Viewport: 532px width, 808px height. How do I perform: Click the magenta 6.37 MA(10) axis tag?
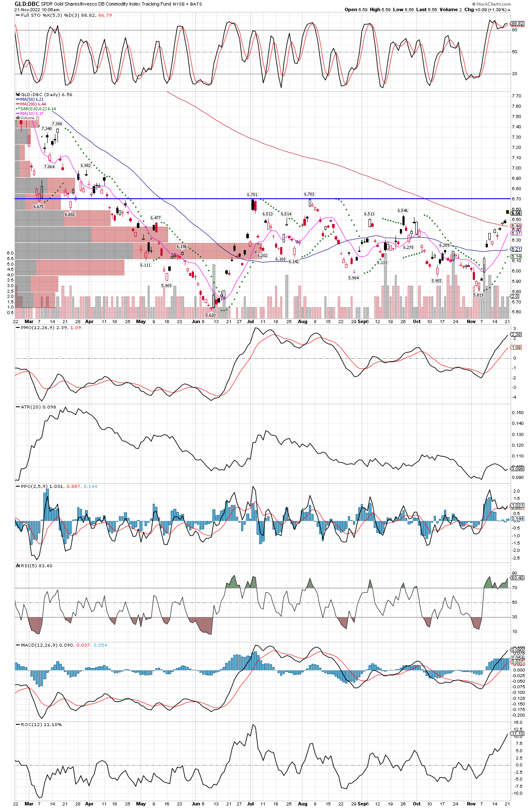[516, 233]
